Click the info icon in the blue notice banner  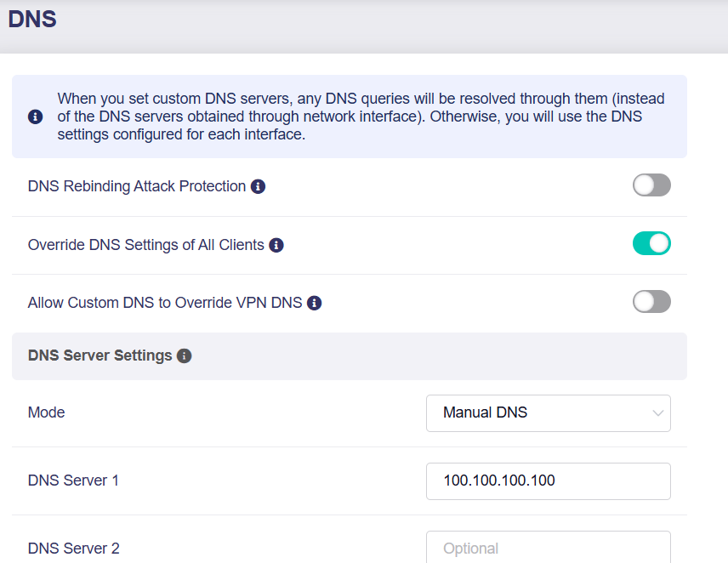click(x=35, y=117)
